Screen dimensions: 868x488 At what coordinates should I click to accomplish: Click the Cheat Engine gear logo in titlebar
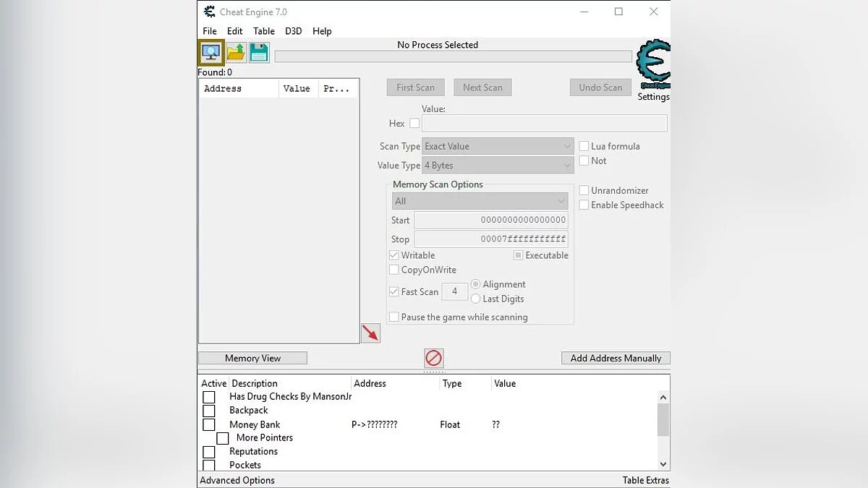point(209,12)
